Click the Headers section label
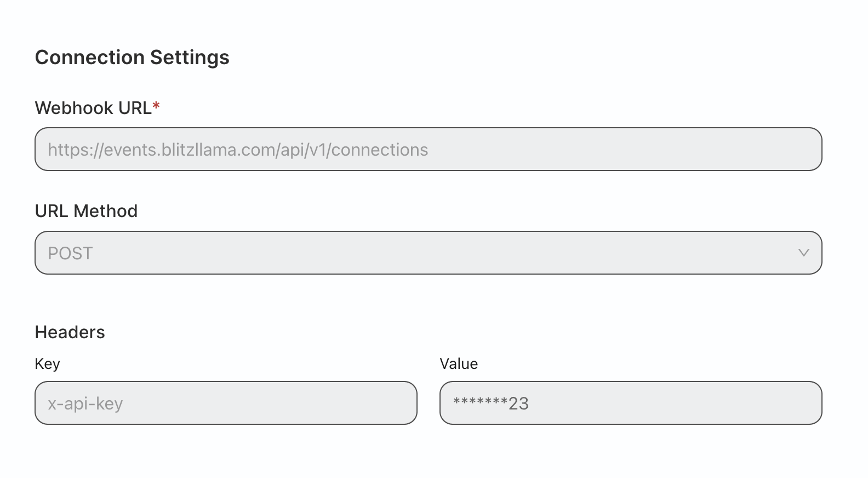868x478 pixels. (70, 332)
